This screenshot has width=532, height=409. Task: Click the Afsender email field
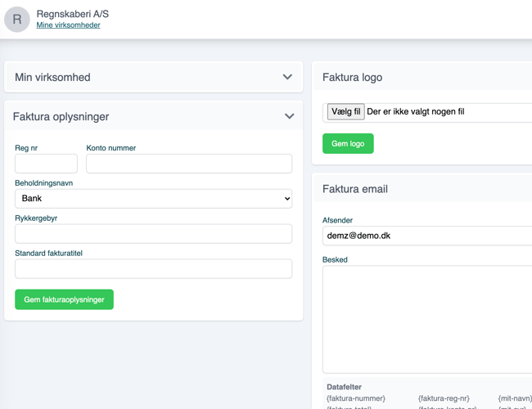pyautogui.click(x=427, y=236)
